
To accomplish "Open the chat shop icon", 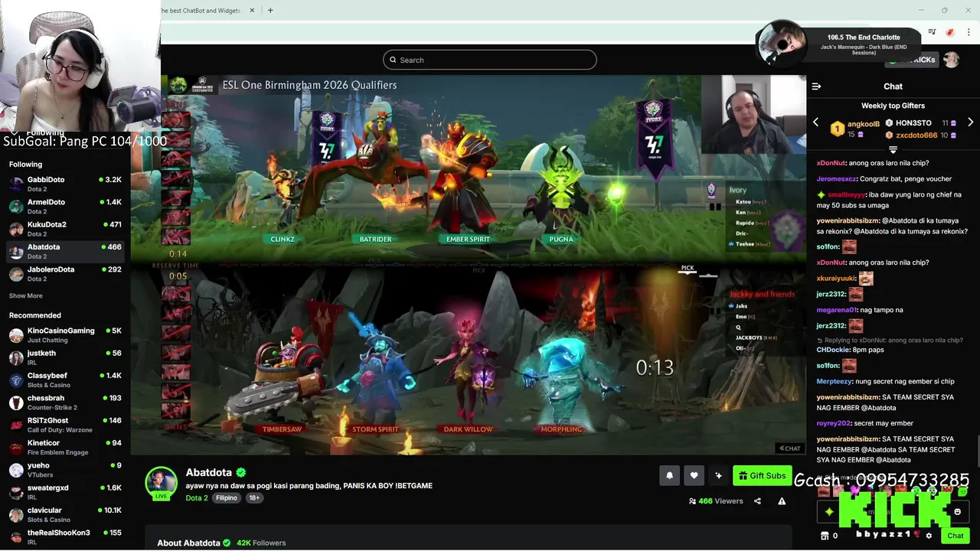I will coord(825,536).
